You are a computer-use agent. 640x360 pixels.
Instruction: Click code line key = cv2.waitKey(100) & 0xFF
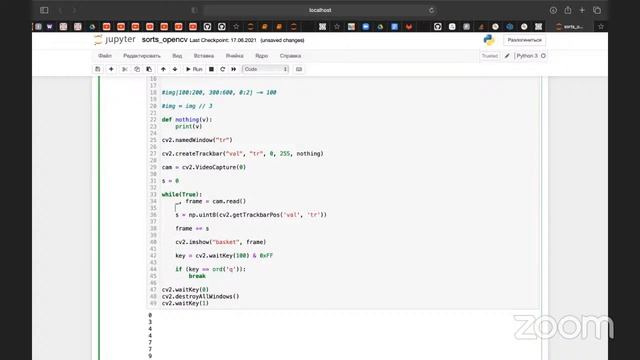tap(224, 256)
